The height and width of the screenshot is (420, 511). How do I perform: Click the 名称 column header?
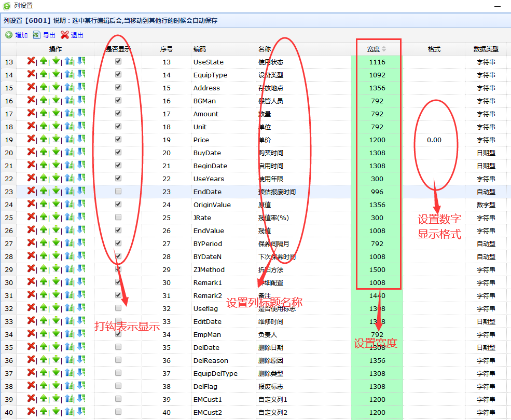(264, 49)
